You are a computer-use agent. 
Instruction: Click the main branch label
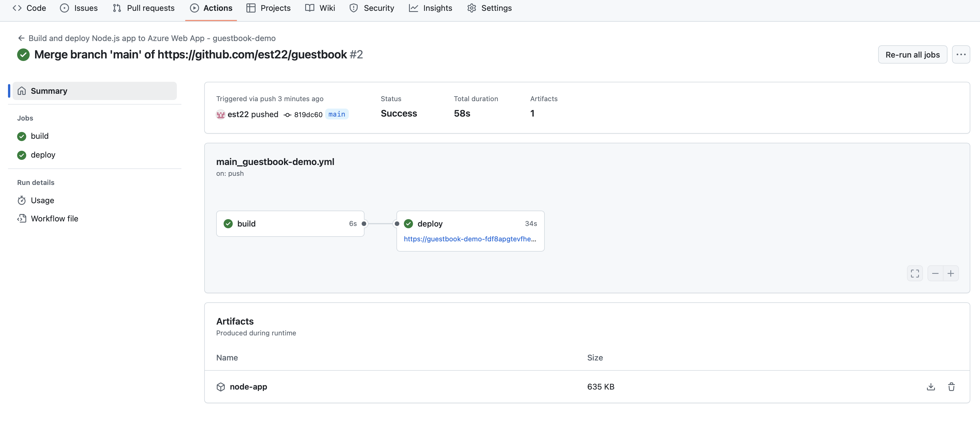[337, 114]
